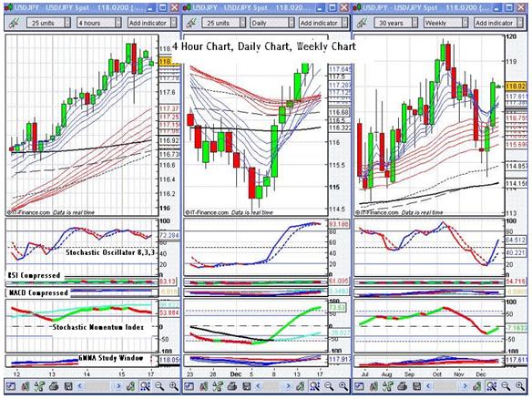The image size is (532, 399).
Task: Click candlestick title icon of Daily window
Action: [x=188, y=7]
